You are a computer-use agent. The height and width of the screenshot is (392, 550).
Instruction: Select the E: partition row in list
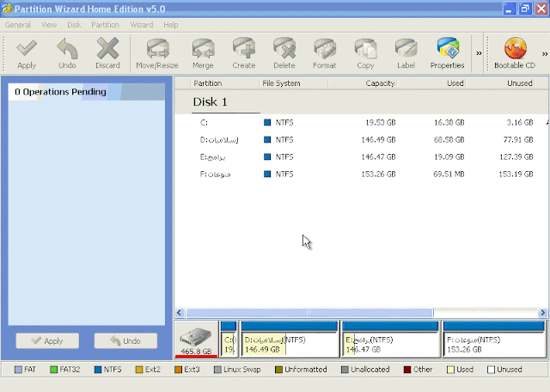coord(361,156)
